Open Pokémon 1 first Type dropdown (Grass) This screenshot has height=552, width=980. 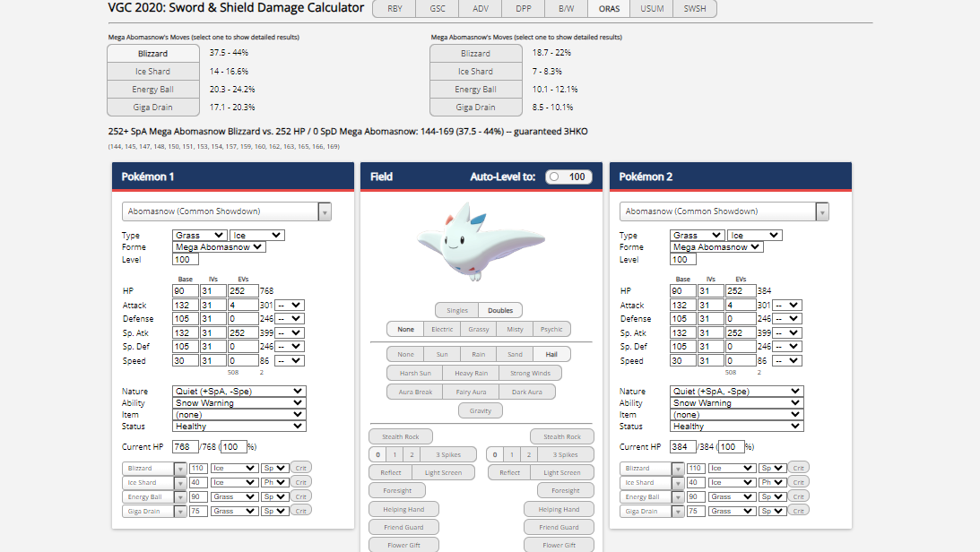pyautogui.click(x=199, y=236)
